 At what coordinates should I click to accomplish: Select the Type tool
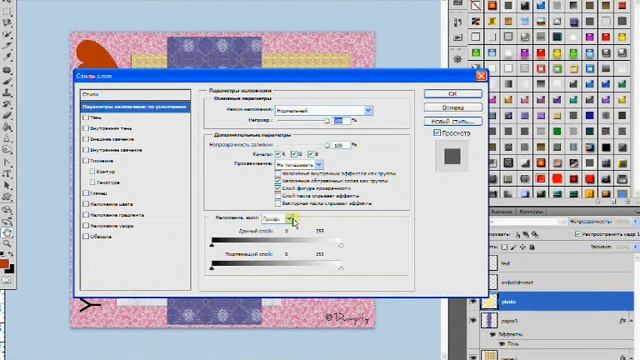pyautogui.click(x=7, y=174)
